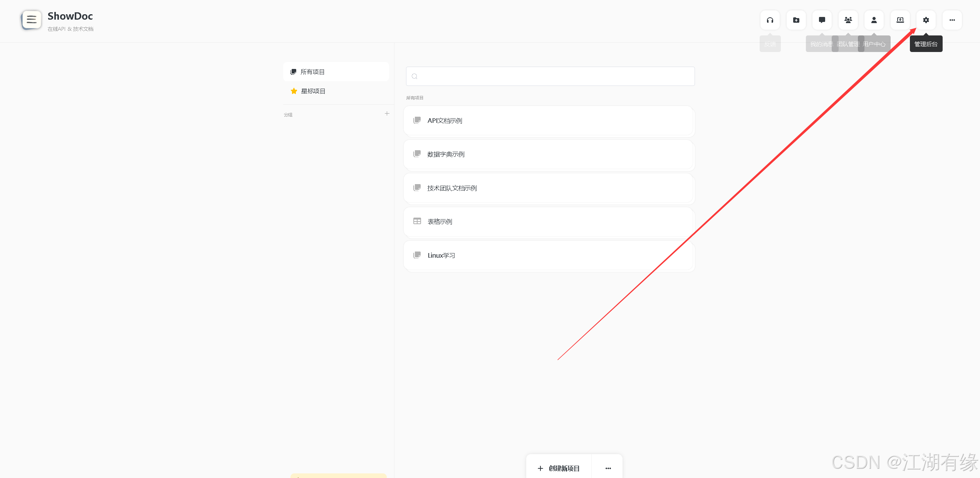Click the laptop download client icon

(900, 20)
